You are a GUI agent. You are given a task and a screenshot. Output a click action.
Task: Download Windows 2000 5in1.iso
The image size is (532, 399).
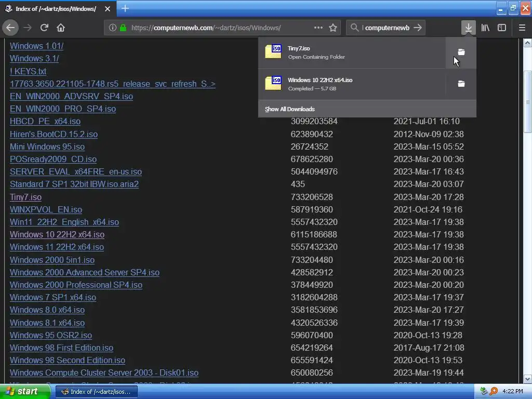(x=52, y=260)
